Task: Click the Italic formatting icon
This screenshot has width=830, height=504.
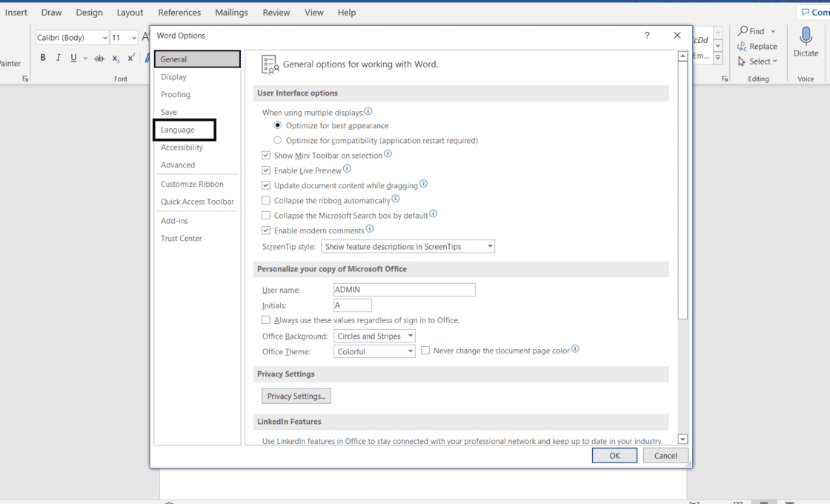Action: point(59,58)
